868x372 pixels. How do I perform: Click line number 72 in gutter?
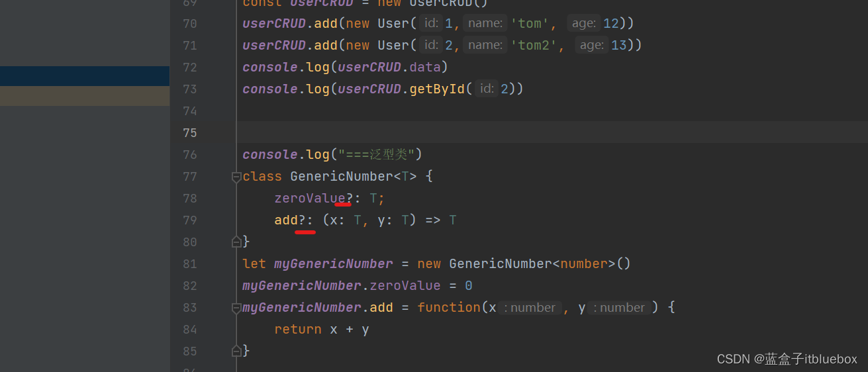click(x=189, y=68)
